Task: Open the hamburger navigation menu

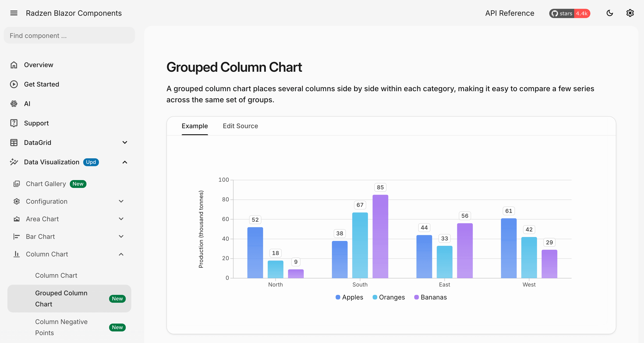Action: (x=14, y=13)
